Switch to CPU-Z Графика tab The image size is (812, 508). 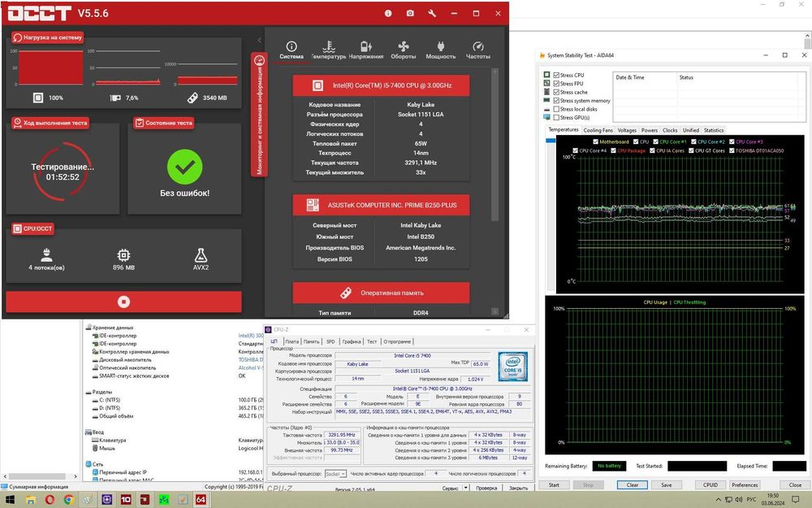[351, 341]
